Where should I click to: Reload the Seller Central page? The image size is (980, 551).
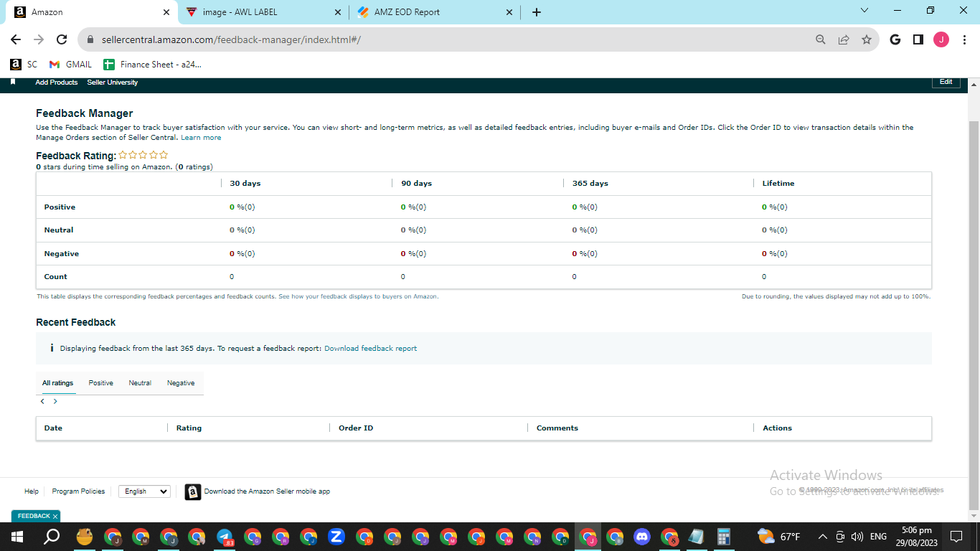(x=62, y=40)
